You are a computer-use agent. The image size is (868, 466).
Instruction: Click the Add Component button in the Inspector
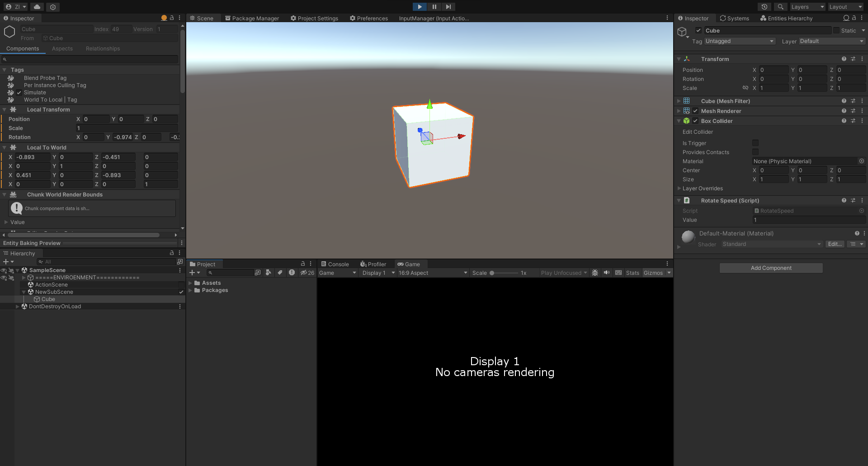[771, 268]
